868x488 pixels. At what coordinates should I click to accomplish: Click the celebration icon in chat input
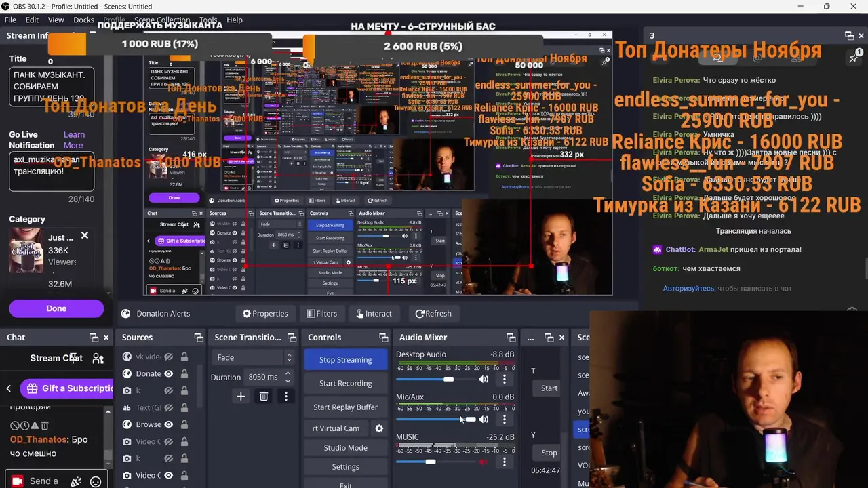(x=76, y=481)
